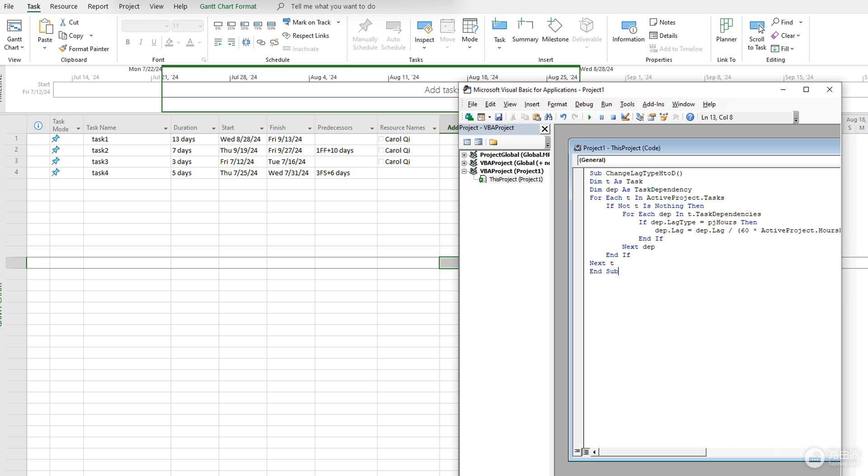Image resolution: width=868 pixels, height=476 pixels.
Task: Click View Code icon in Project pane
Action: point(467,142)
